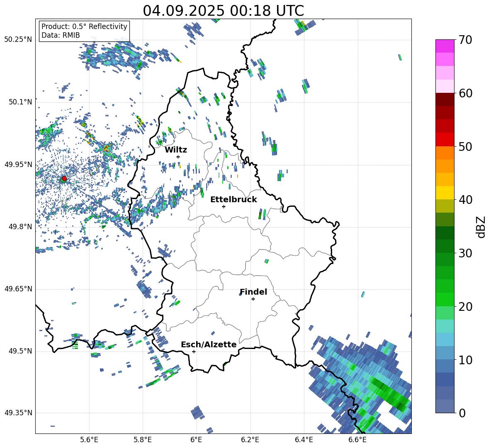This screenshot has height=448, width=491.
Task: Click the Esch/Alzette city label
Action: tap(209, 345)
